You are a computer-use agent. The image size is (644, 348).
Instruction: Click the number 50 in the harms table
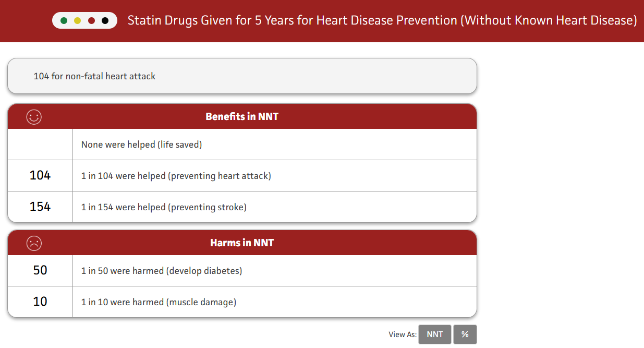click(x=40, y=270)
